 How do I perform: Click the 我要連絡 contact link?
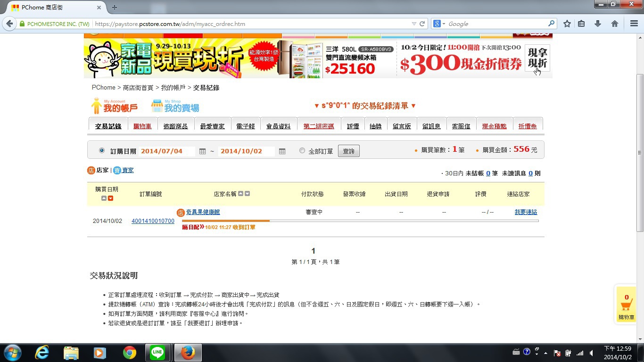526,212
